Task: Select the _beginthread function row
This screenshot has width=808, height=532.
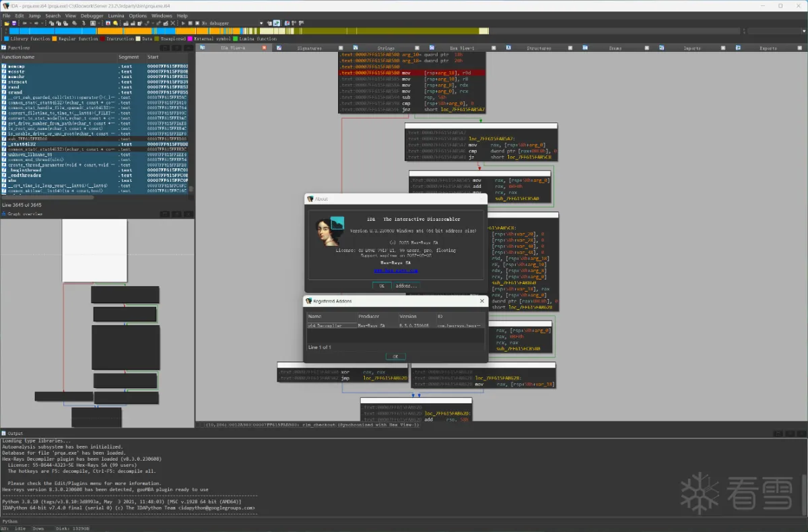Action: click(x=94, y=170)
